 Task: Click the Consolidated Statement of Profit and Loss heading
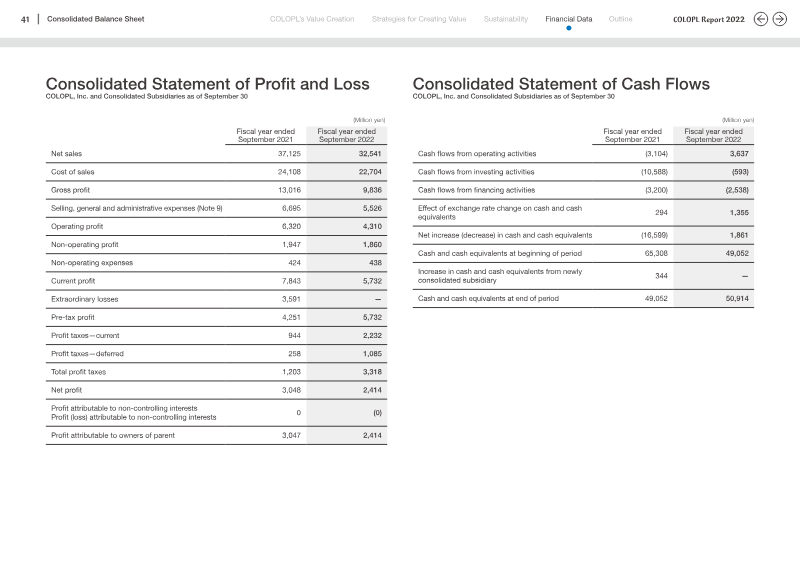208,84
